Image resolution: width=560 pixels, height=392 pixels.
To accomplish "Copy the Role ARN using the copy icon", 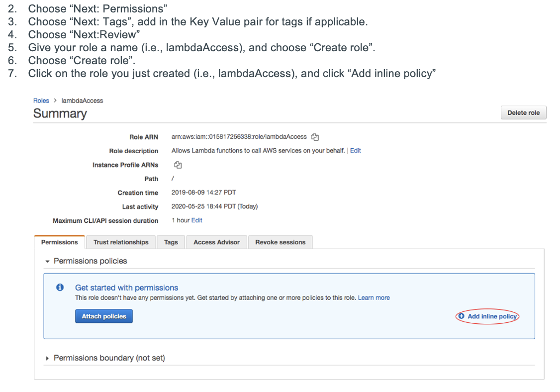I will (x=315, y=137).
